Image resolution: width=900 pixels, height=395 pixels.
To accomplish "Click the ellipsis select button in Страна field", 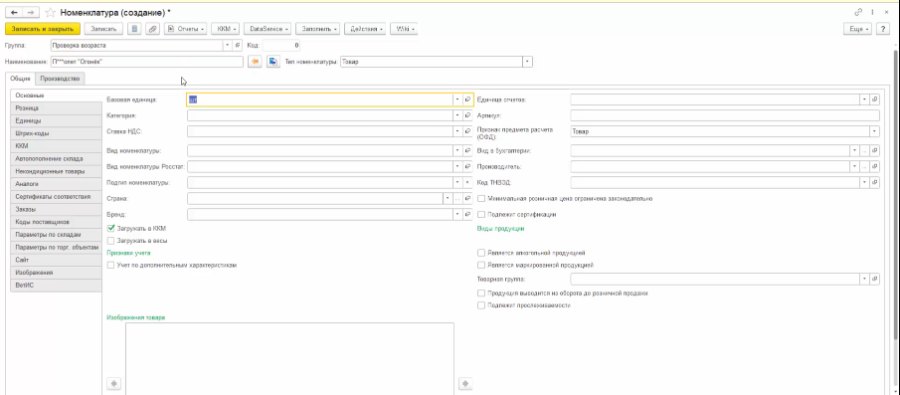I will click(458, 198).
